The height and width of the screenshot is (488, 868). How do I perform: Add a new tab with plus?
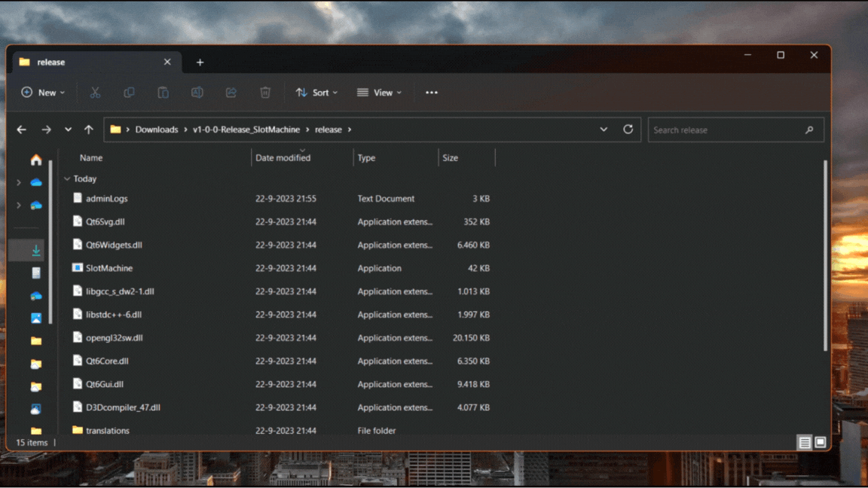point(200,63)
